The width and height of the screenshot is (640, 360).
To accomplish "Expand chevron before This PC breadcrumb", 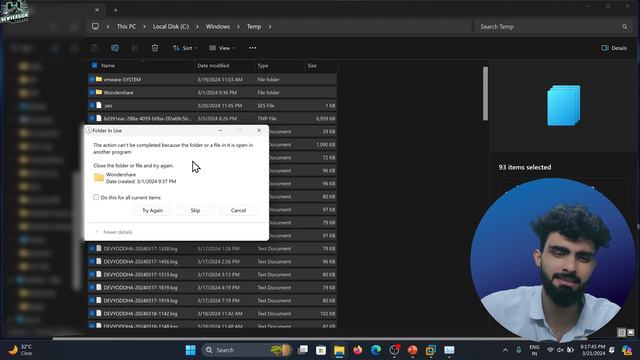I will [x=108, y=27].
